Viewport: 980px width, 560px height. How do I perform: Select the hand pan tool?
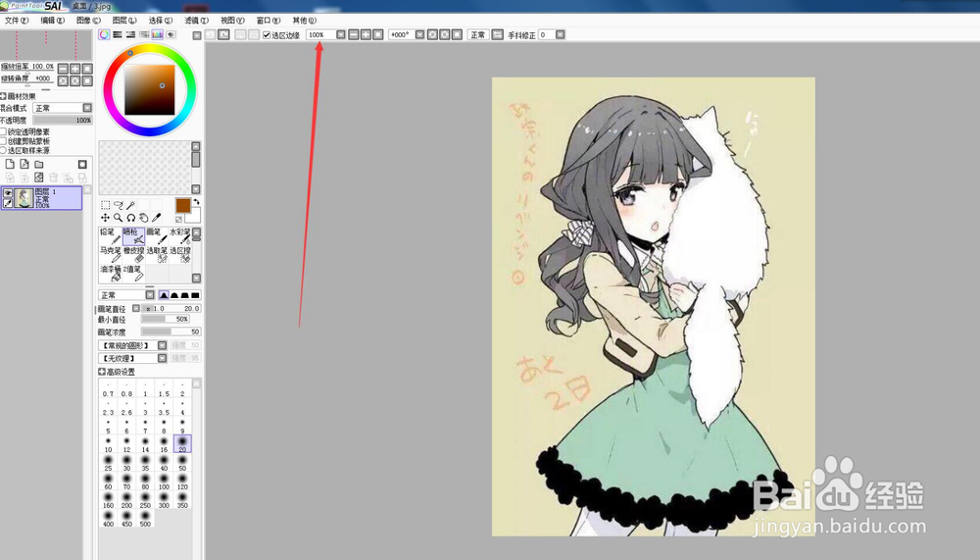coord(144,218)
